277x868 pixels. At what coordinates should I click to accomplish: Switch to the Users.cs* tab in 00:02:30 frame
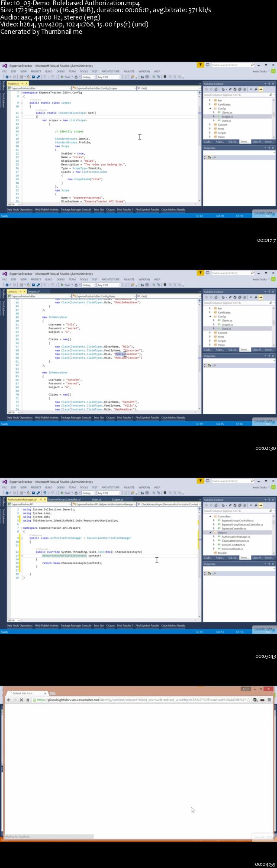(x=12, y=292)
